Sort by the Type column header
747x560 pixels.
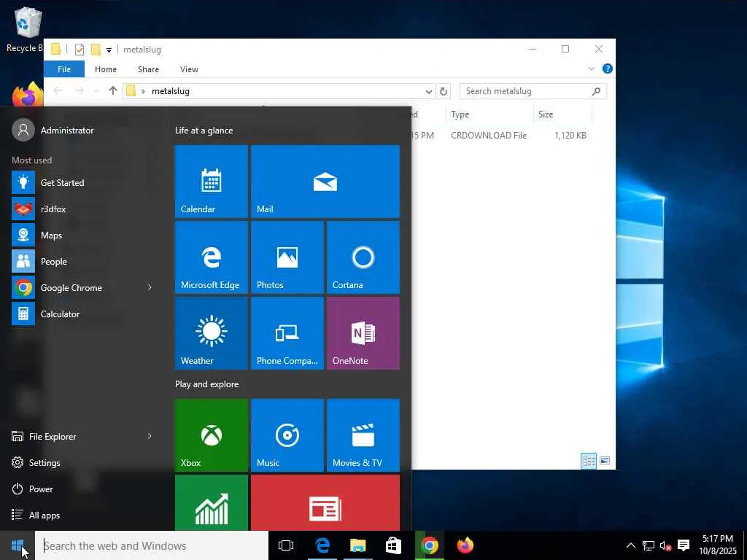point(489,114)
